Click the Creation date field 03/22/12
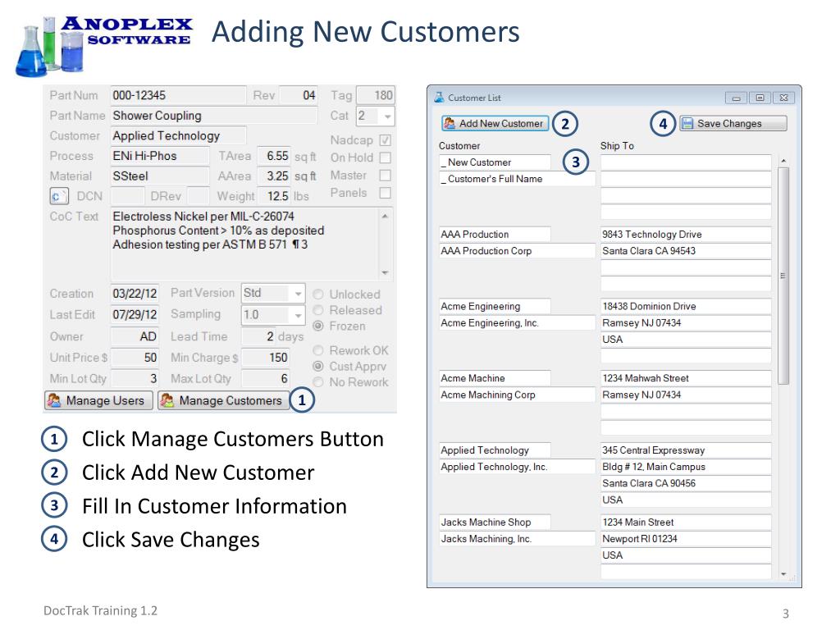The height and width of the screenshot is (630, 840). [135, 294]
